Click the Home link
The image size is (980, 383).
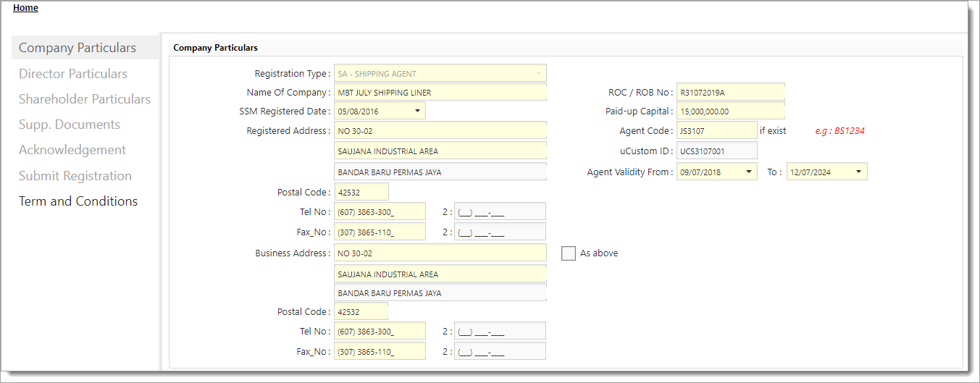(25, 8)
